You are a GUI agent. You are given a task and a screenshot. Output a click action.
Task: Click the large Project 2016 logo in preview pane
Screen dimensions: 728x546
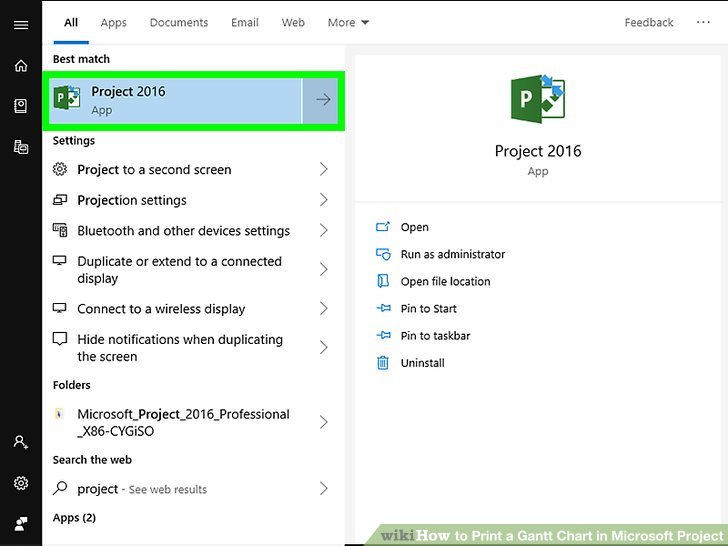pyautogui.click(x=538, y=98)
